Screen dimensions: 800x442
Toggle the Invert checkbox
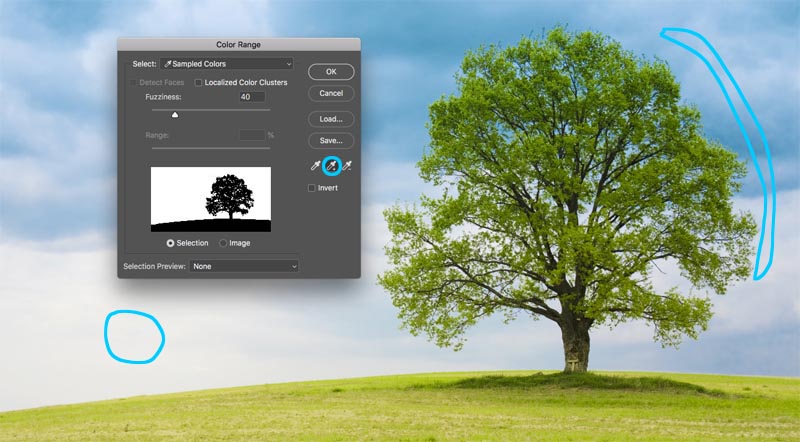[312, 187]
